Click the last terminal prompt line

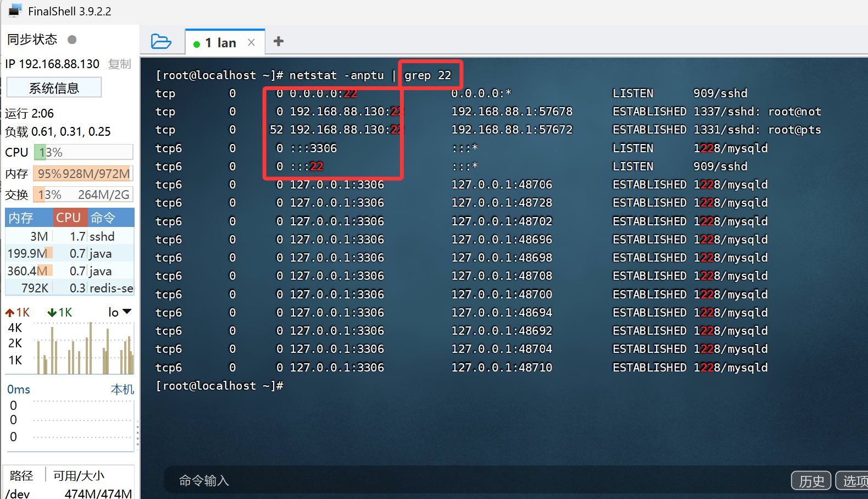pos(220,386)
